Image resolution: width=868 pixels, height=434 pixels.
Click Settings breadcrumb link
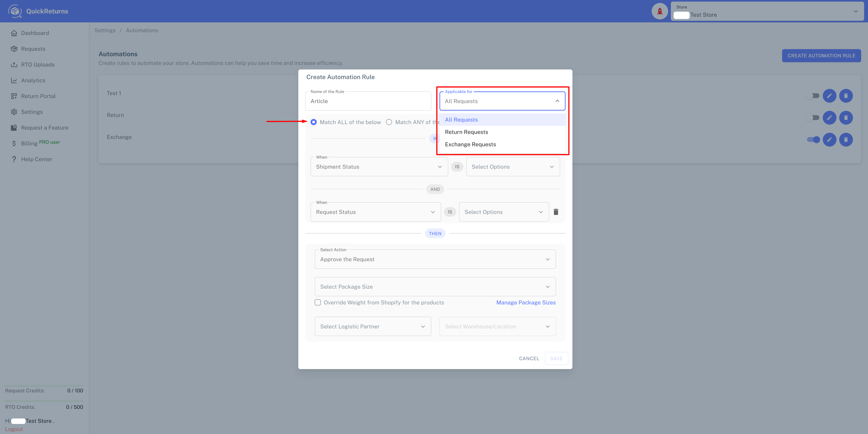point(105,30)
